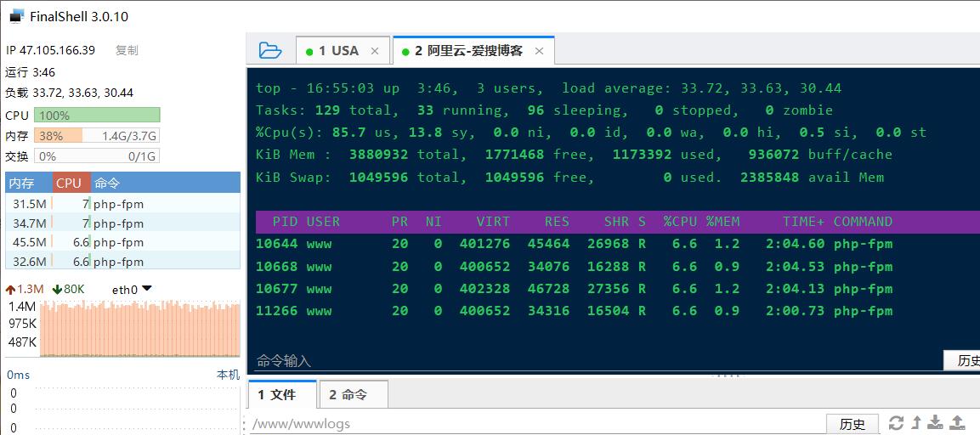Click the upload speed 1.3M indicator
Image resolution: width=980 pixels, height=435 pixels.
25,289
